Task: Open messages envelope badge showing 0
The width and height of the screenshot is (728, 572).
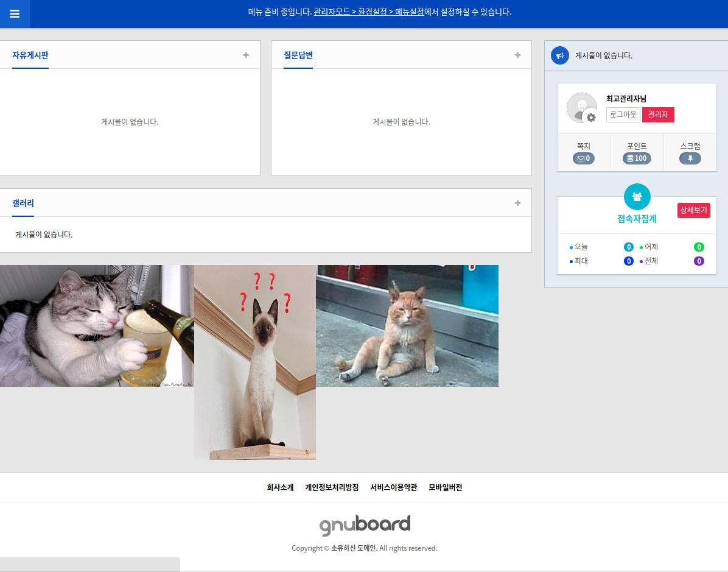Action: (583, 158)
